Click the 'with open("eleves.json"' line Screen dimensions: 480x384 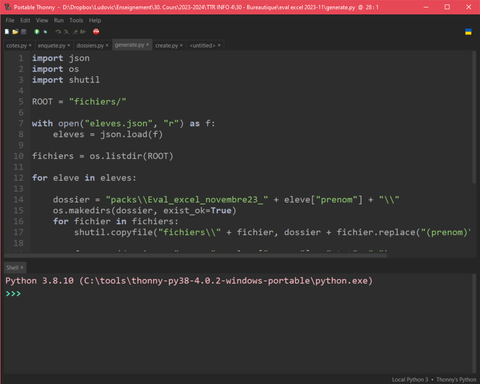click(123, 124)
